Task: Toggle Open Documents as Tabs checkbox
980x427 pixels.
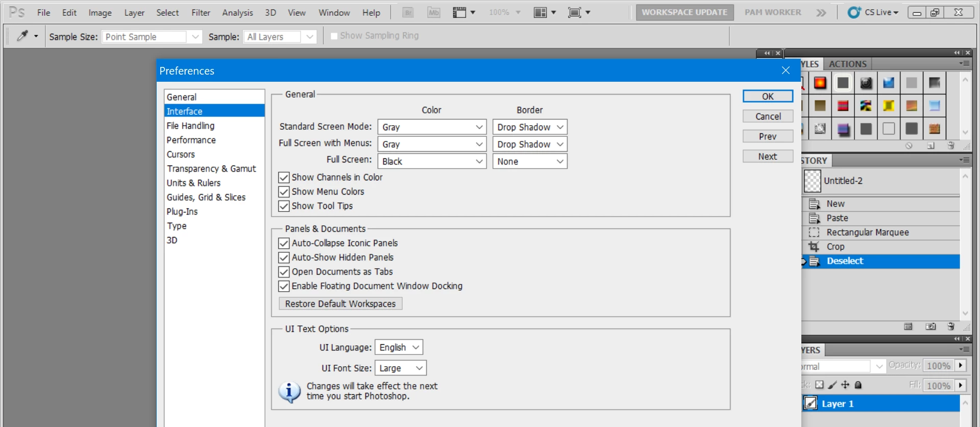Action: [284, 272]
